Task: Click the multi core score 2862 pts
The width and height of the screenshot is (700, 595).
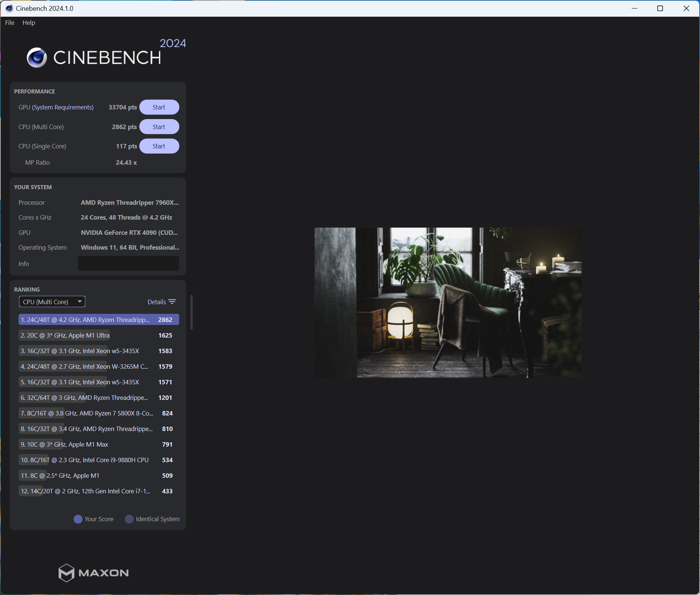Action: 124,127
